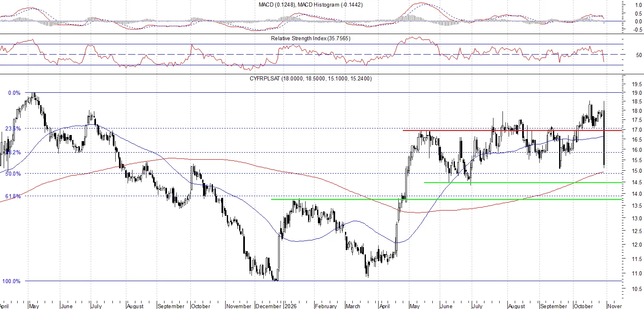Click the MACD axis value -0.5

coord(638,30)
